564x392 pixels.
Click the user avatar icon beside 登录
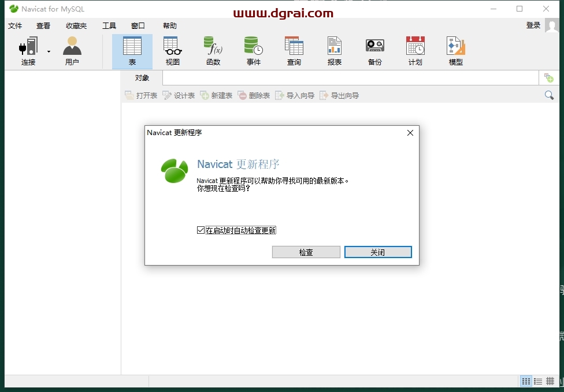pos(552,25)
